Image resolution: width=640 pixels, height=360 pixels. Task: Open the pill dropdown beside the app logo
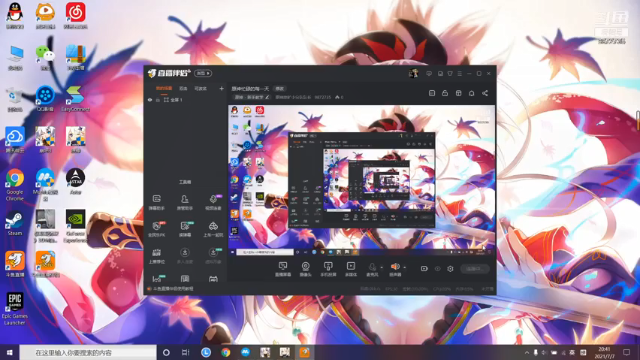pyautogui.click(x=203, y=73)
